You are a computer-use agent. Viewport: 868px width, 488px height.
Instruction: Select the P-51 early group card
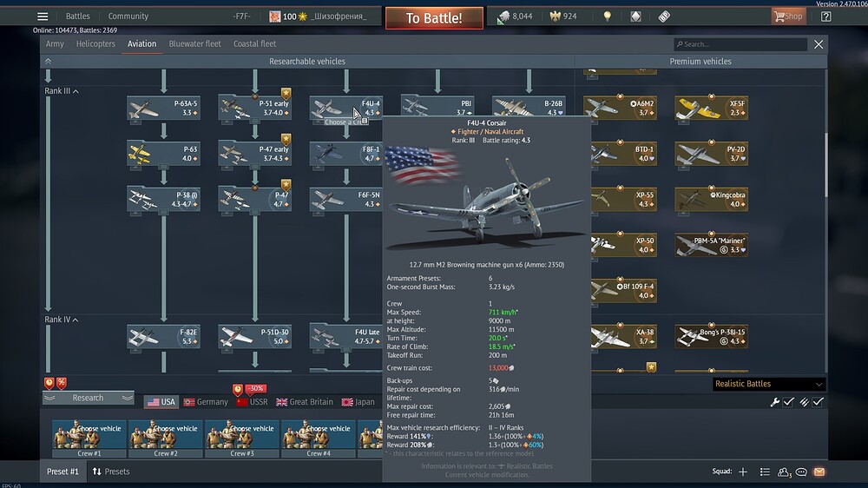pyautogui.click(x=254, y=108)
